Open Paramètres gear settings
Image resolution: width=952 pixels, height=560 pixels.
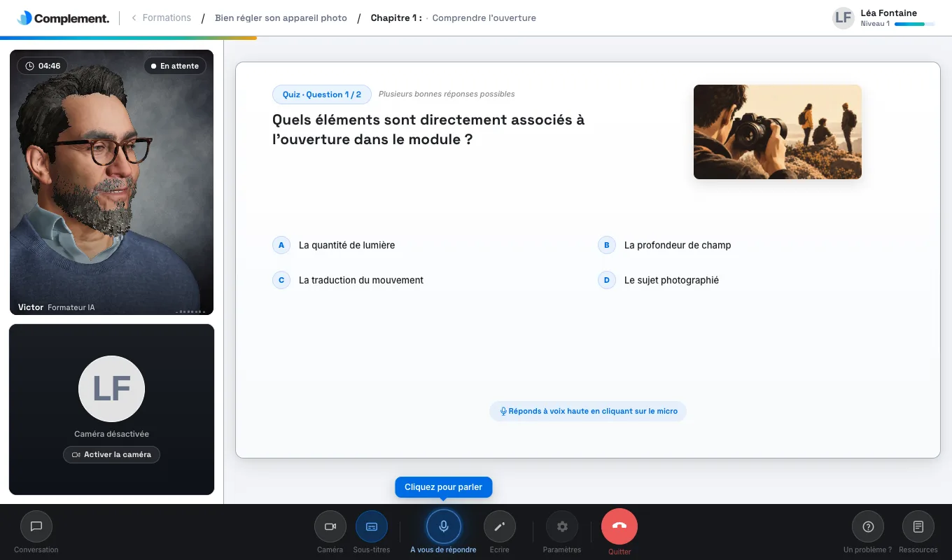coord(562,526)
